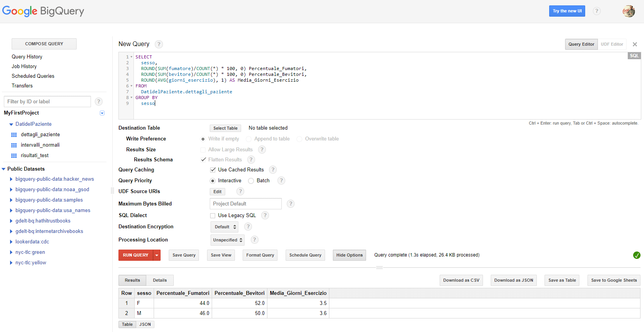Image resolution: width=644 pixels, height=332 pixels.
Task: Close the New Query editor panel
Action: 635,44
